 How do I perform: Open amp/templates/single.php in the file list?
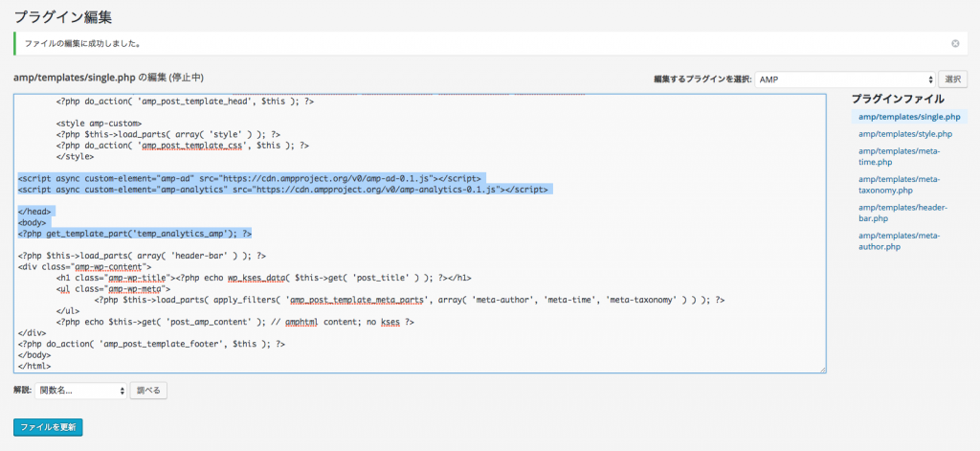909,117
